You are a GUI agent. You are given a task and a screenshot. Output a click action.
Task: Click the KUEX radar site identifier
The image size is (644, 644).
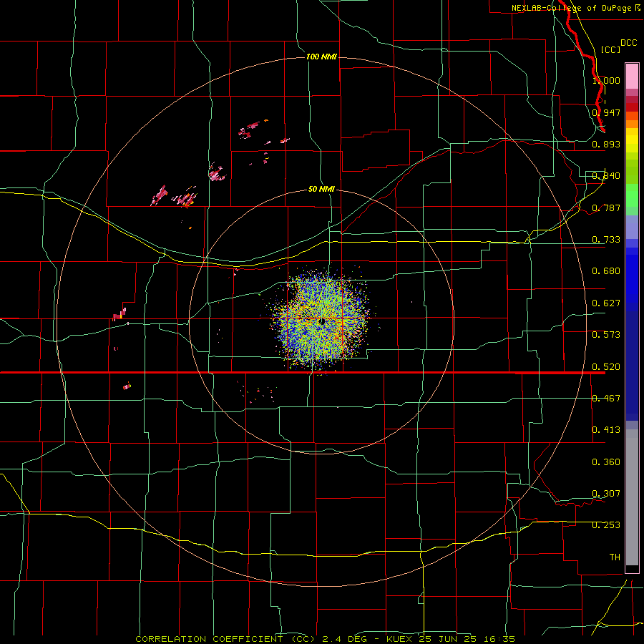(x=401, y=639)
